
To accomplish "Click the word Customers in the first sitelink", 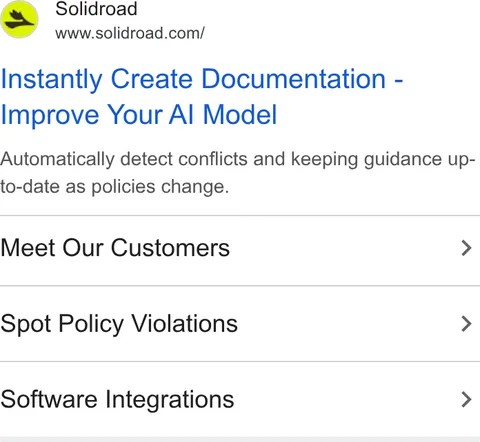I will click(170, 248).
